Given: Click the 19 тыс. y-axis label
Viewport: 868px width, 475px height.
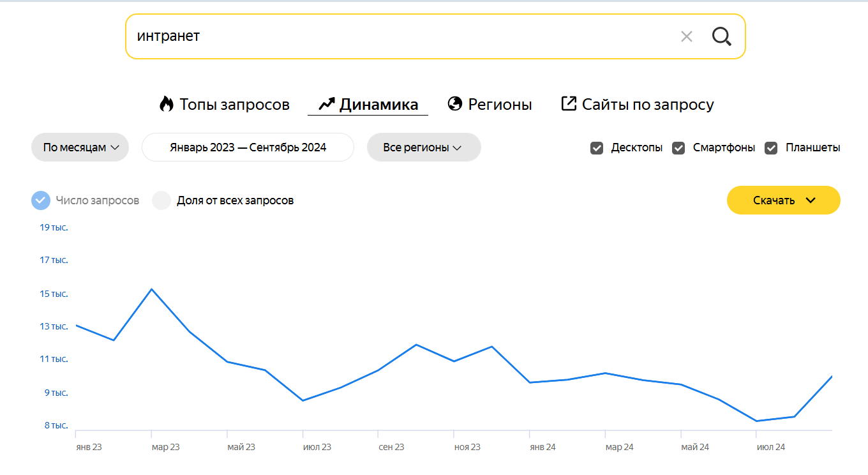Looking at the screenshot, I should tap(54, 227).
